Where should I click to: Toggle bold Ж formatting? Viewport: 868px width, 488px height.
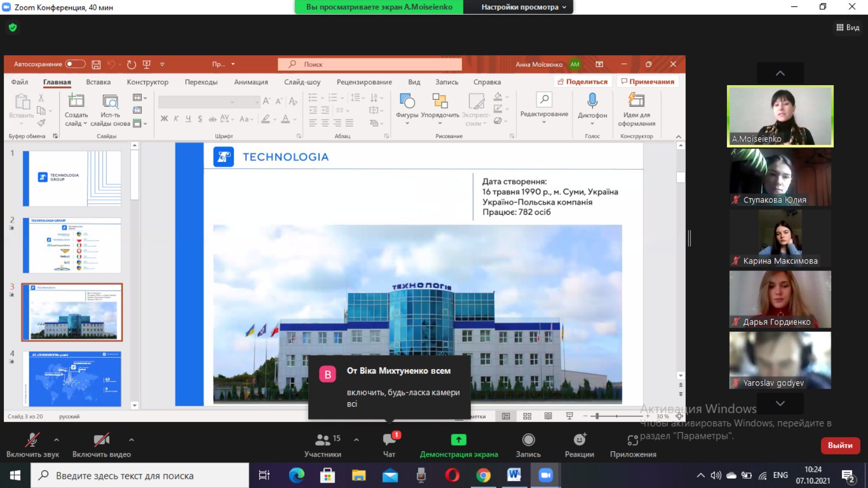point(164,119)
